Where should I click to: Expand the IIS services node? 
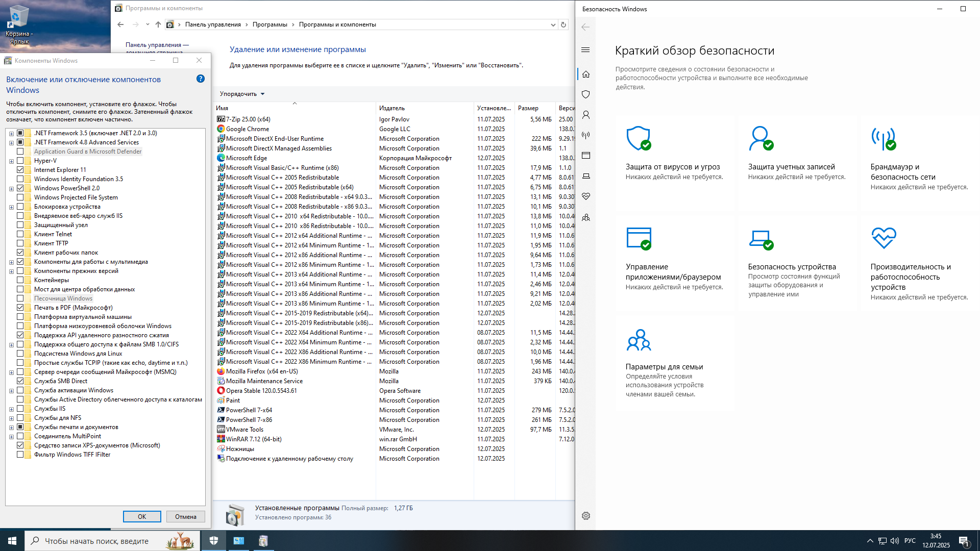[x=11, y=409]
